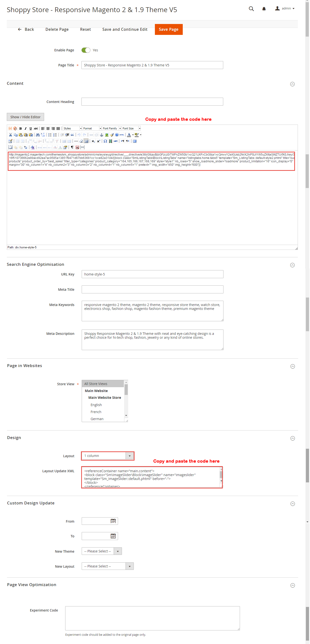Open text color picker swatch
Image resolution: width=310 pixels, height=644 pixels.
(129, 135)
